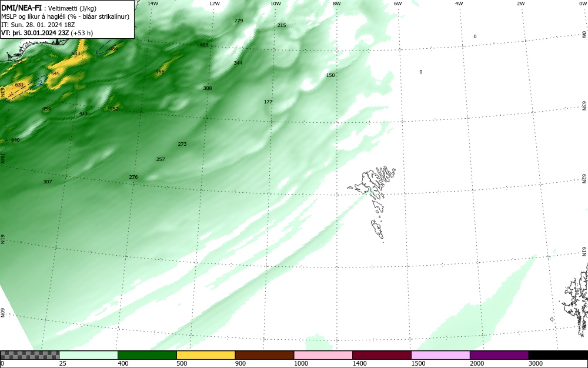Click the CAPE value 631 on map
Viewport: 588px width, 368px height.
(x=19, y=85)
